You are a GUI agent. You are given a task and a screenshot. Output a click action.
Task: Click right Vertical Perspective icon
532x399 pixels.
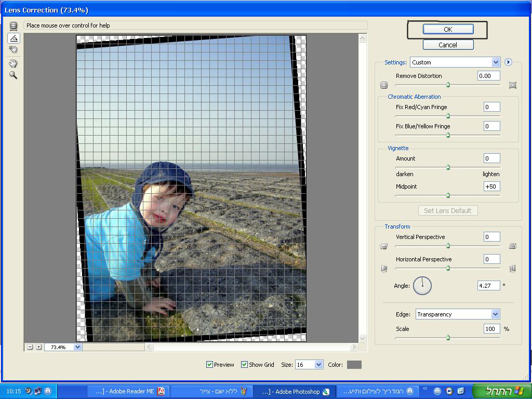513,246
